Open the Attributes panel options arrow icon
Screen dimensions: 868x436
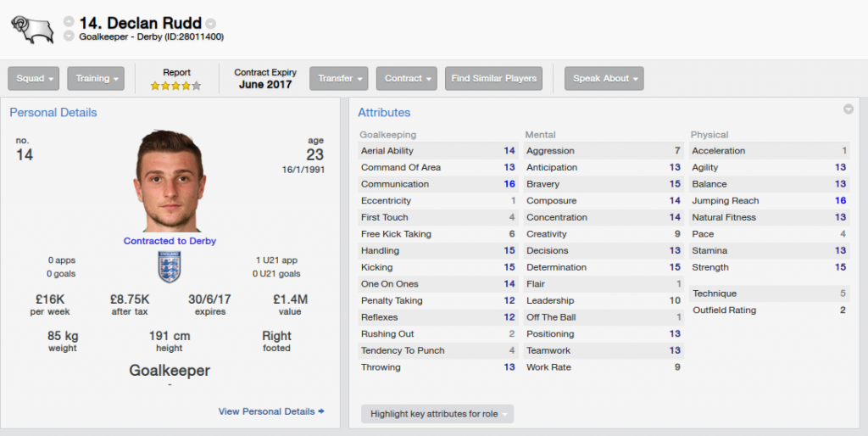click(x=848, y=109)
